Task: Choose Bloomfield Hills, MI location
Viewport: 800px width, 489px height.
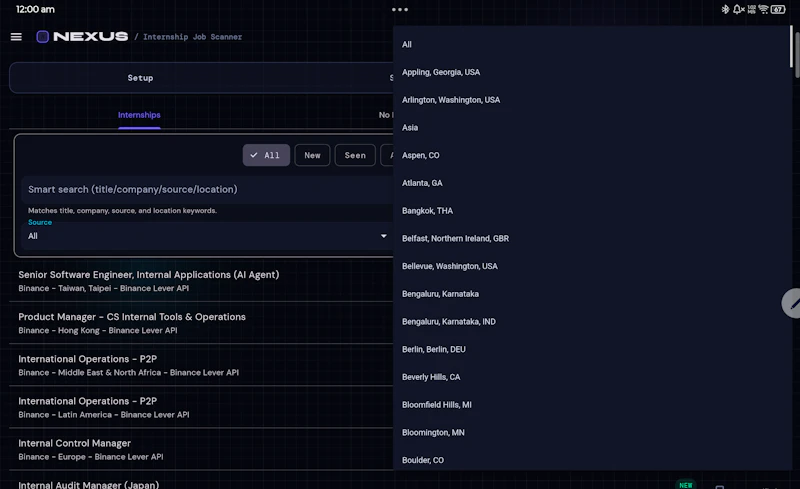Action: click(x=592, y=405)
